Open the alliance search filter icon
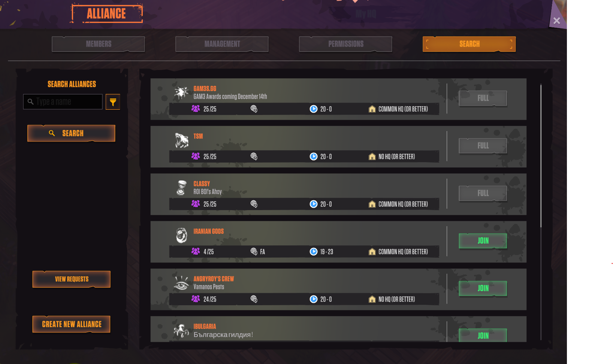The width and height of the screenshot is (613, 364). [x=113, y=102]
